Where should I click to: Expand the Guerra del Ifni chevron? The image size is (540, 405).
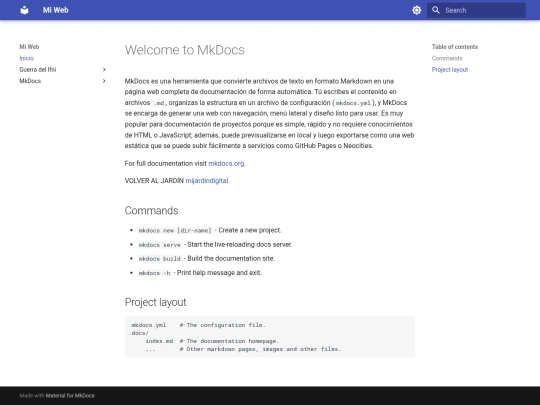(104, 70)
